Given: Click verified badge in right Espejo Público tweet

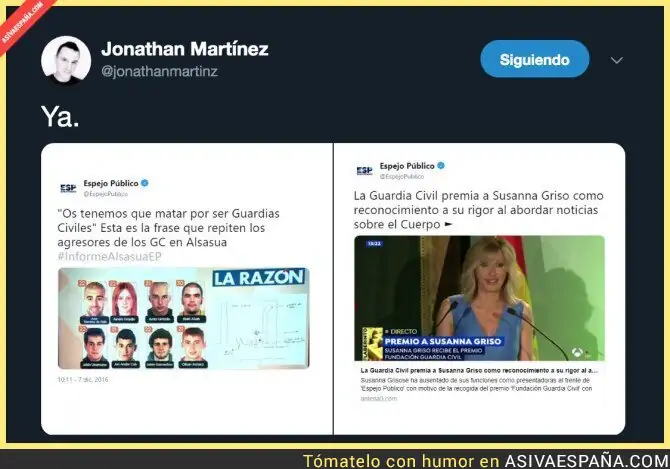Looking at the screenshot, I should (441, 166).
